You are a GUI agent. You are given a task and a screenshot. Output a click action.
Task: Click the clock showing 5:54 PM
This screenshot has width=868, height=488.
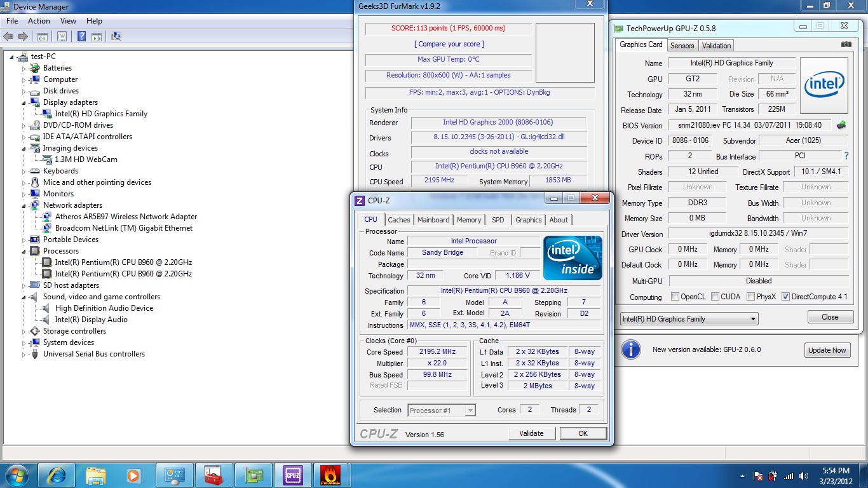click(x=836, y=471)
